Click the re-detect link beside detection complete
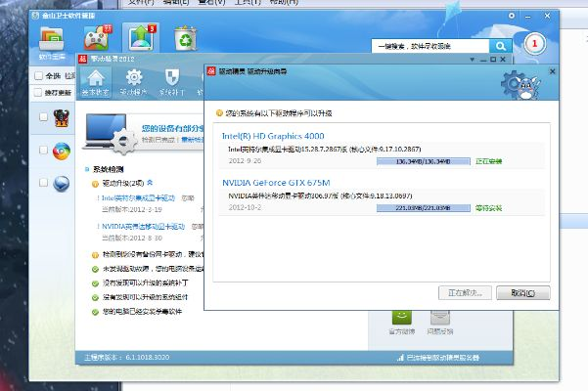 pyautogui.click(x=192, y=140)
